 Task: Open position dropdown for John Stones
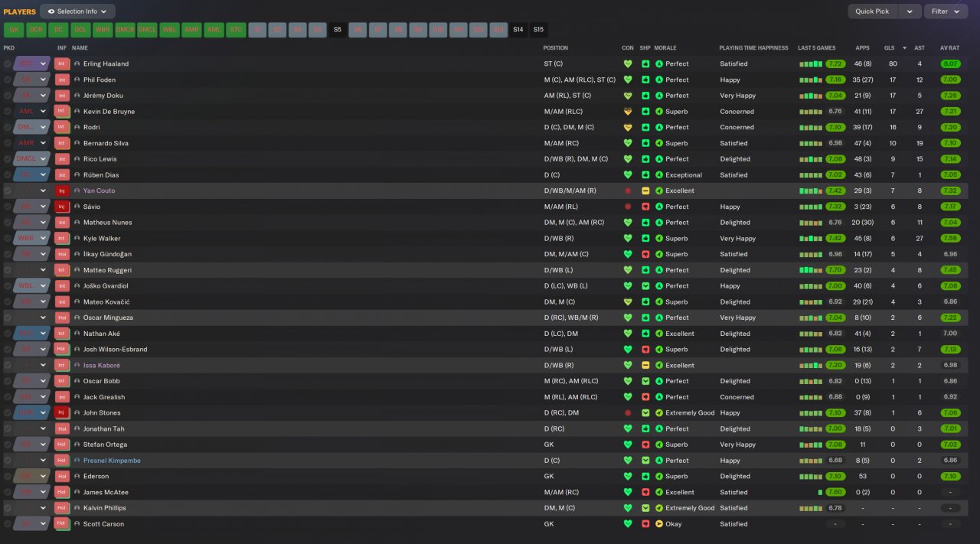44,413
